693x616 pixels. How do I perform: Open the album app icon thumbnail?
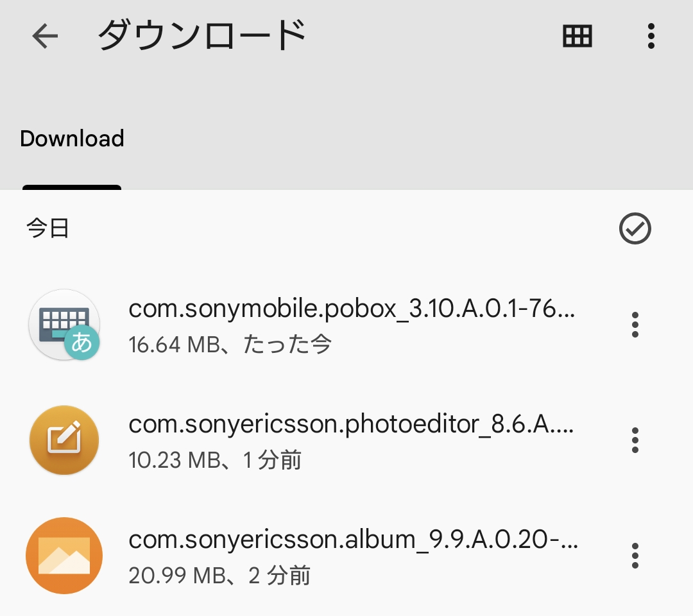click(x=65, y=556)
